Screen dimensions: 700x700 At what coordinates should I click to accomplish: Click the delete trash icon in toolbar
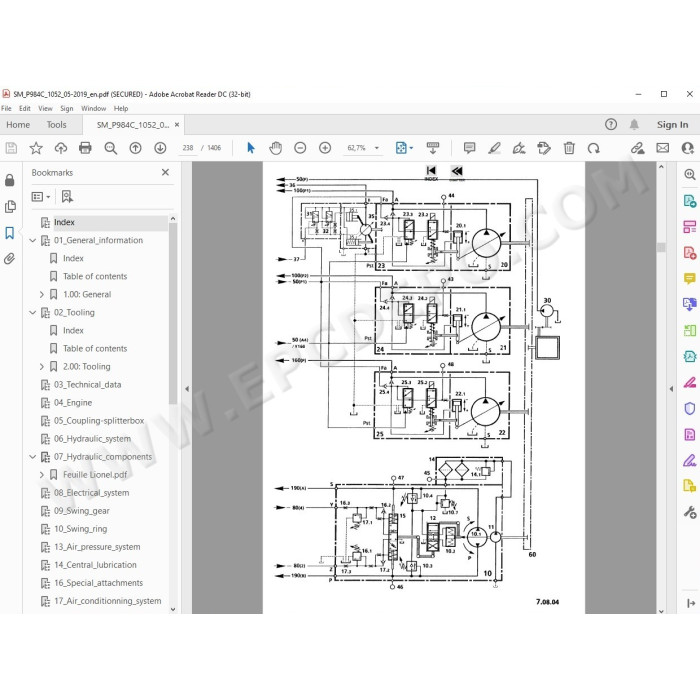[569, 148]
